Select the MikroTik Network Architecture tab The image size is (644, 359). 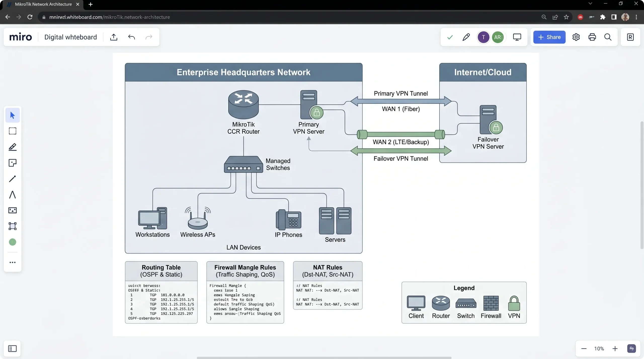coord(43,4)
